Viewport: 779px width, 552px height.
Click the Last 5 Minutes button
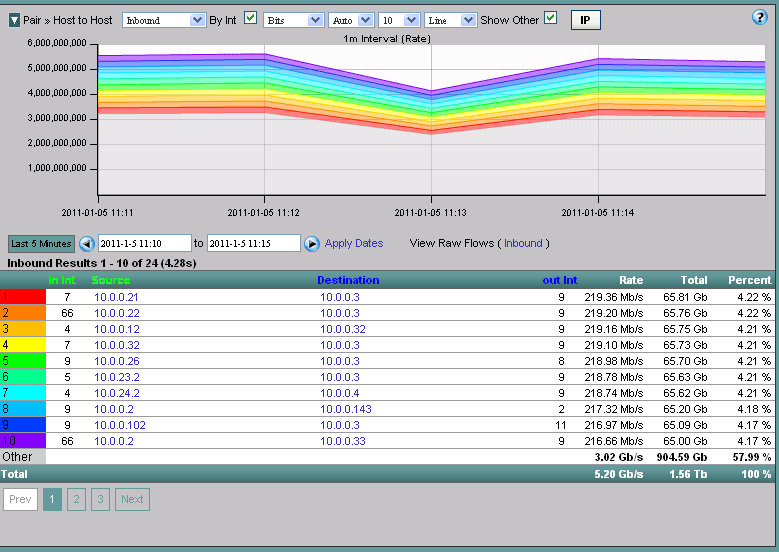point(41,243)
